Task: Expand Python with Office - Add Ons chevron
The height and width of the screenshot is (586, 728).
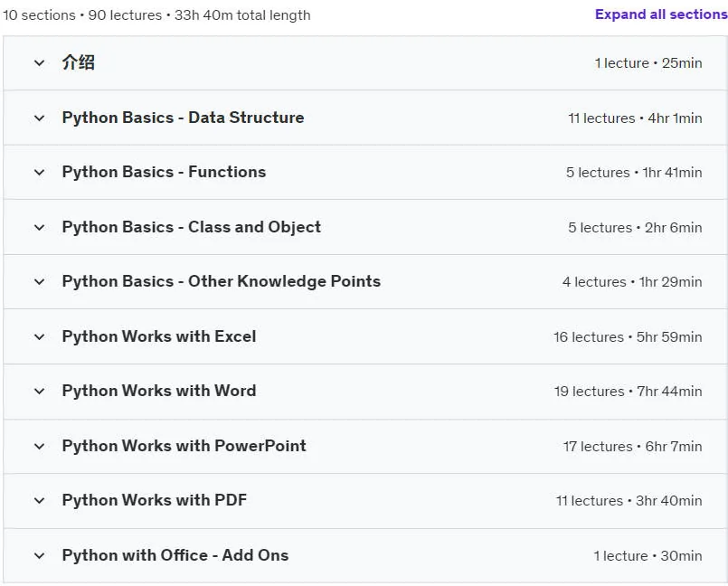Action: 40,555
